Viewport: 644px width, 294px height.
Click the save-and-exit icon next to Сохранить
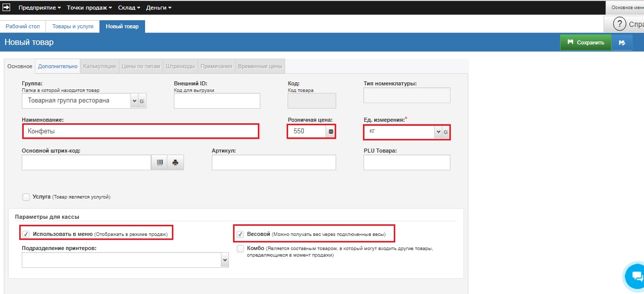[622, 42]
